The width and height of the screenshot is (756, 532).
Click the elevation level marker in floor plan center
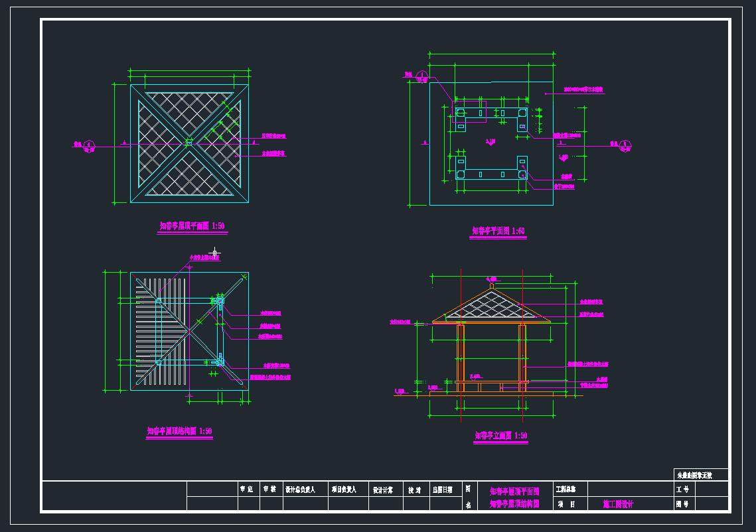tap(491, 141)
